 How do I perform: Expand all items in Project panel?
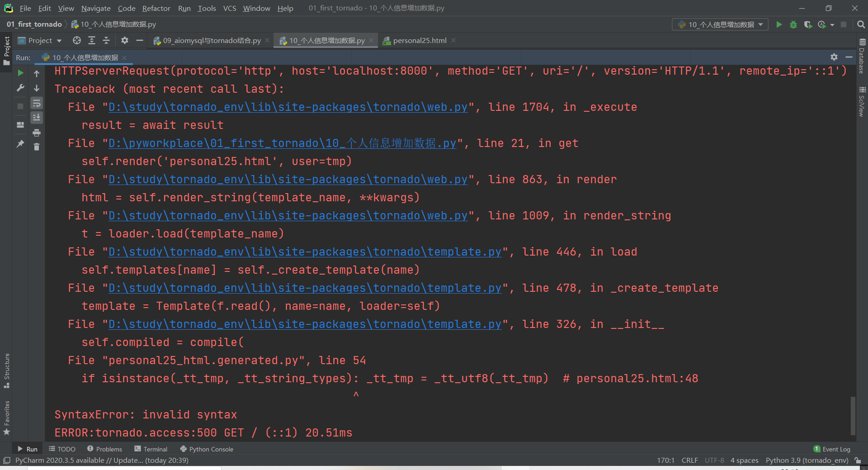click(x=92, y=40)
